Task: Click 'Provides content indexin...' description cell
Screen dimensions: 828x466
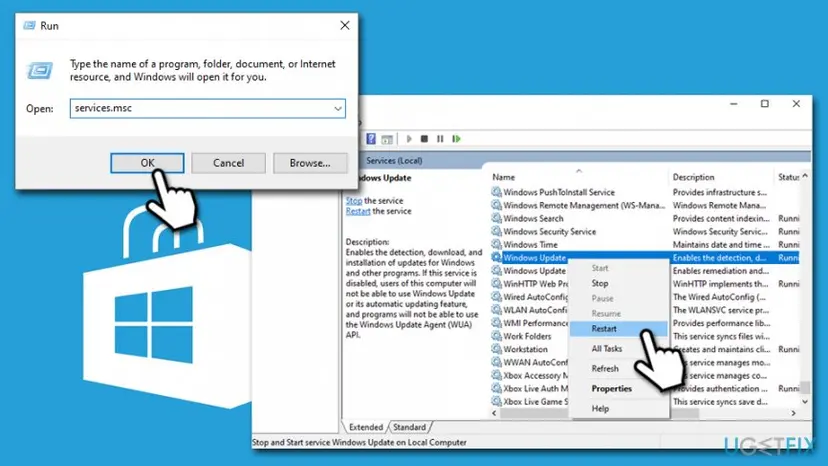Action: pos(721,218)
